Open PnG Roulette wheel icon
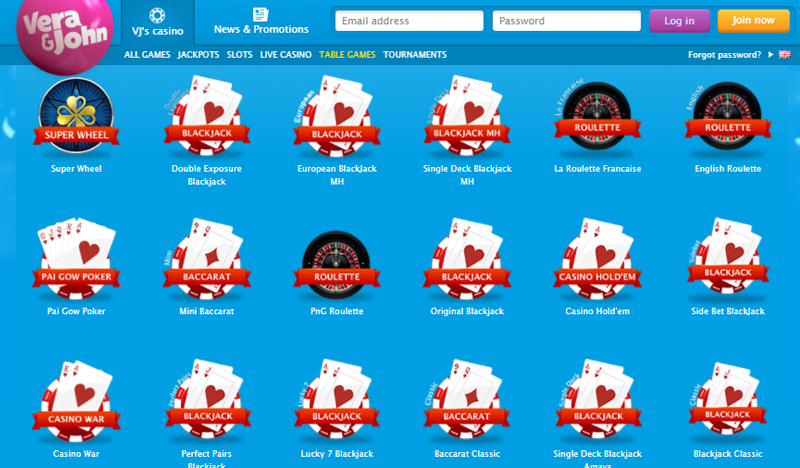The image size is (800, 468). tap(335, 260)
